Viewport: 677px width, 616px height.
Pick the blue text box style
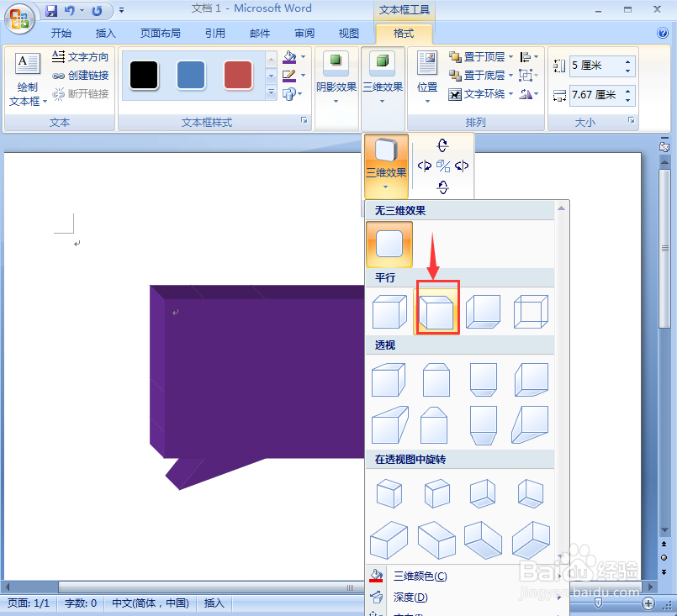pyautogui.click(x=191, y=76)
